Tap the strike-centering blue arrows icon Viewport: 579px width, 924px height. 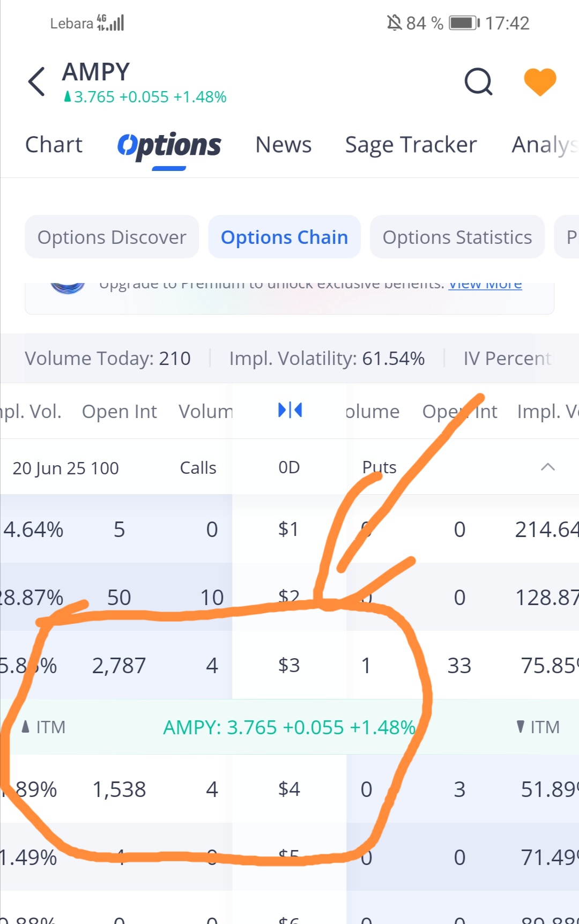point(289,411)
